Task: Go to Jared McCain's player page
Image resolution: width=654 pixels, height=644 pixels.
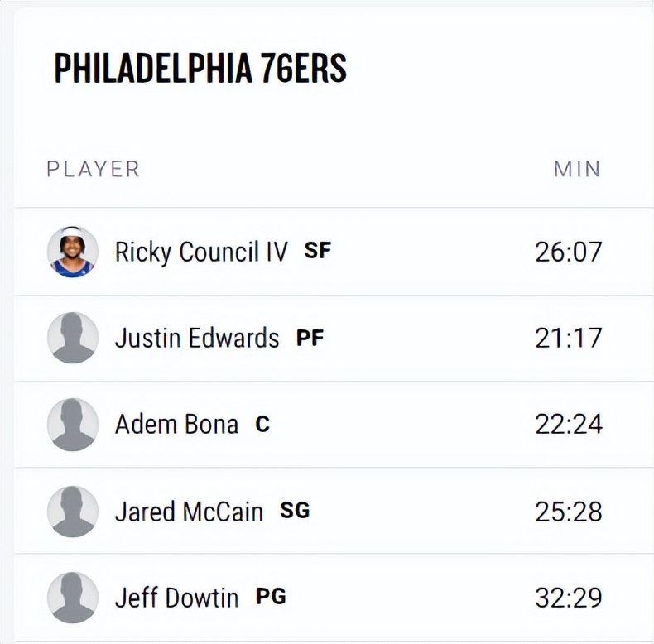Action: pos(189,511)
